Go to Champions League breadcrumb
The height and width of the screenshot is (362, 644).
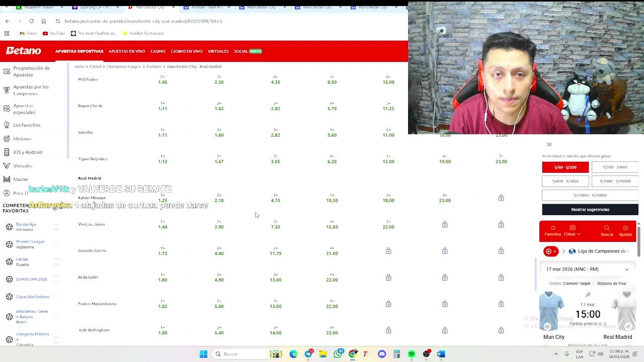tap(124, 66)
